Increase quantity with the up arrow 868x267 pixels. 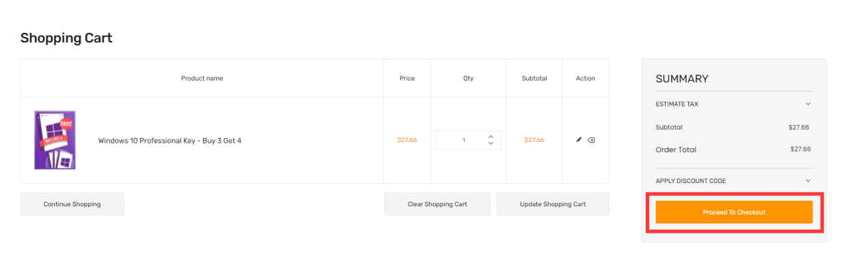click(x=490, y=137)
